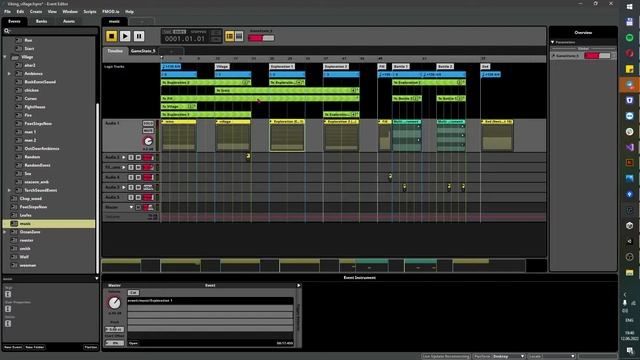Toggle mute button on Audio 5 track

tap(138, 197)
